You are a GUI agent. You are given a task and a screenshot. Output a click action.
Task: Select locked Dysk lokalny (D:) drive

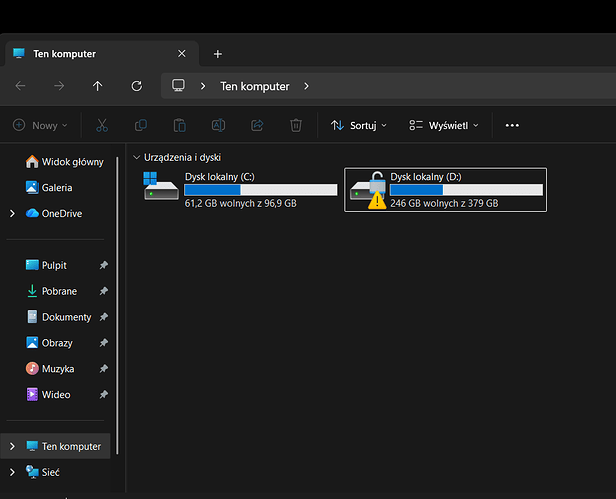445,189
